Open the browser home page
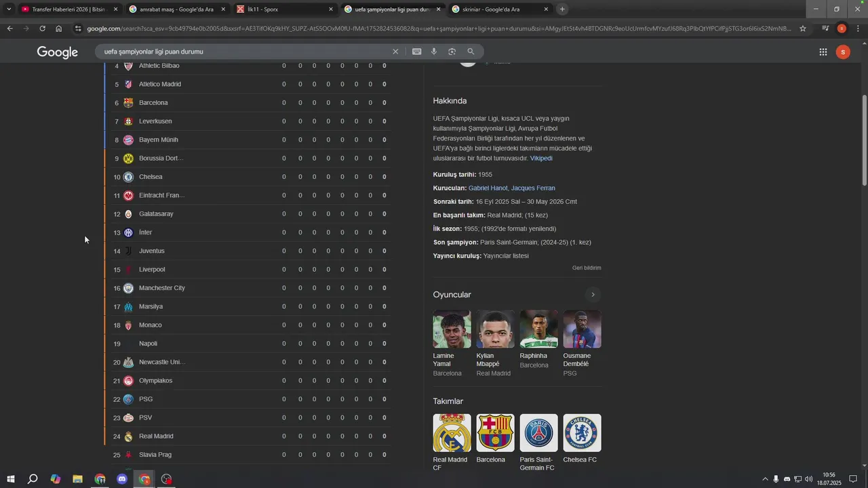 click(x=59, y=28)
